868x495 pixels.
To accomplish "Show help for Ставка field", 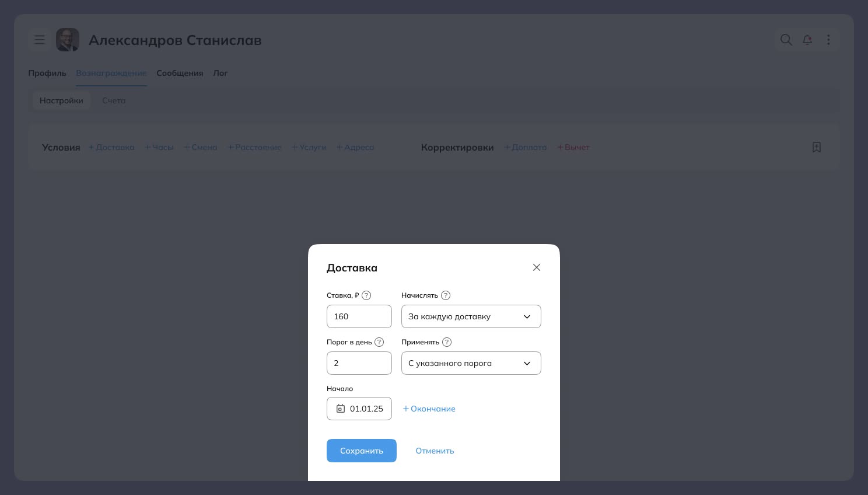I will point(366,295).
